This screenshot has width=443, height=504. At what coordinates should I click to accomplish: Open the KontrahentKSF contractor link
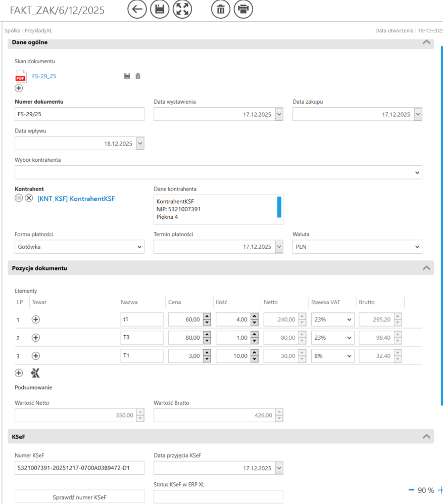76,199
